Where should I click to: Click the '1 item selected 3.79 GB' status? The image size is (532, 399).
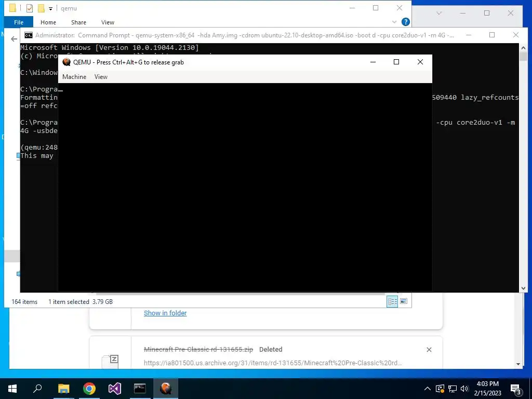(81, 302)
